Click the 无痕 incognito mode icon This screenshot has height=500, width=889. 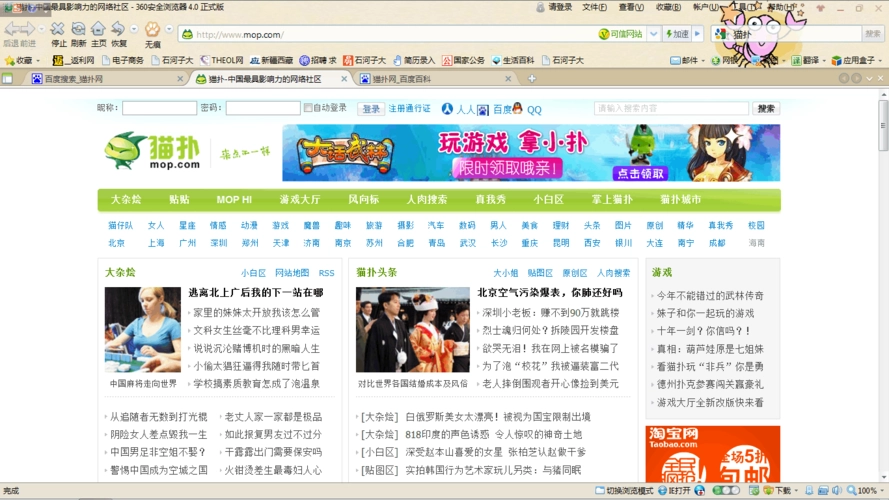tap(152, 30)
